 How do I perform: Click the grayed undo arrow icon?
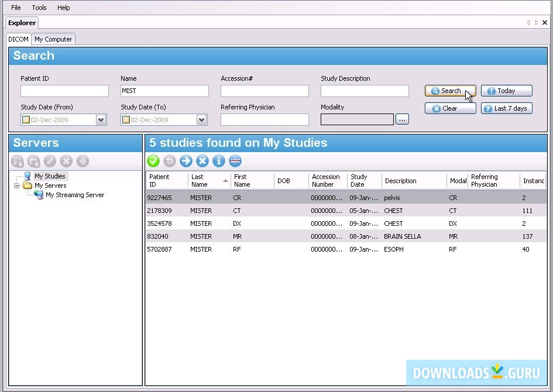(170, 161)
